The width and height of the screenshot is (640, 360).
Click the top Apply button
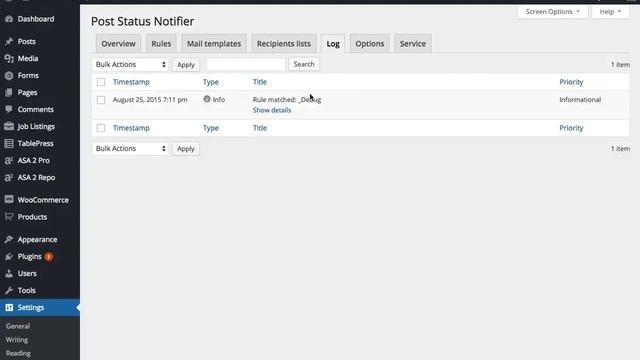pos(186,64)
